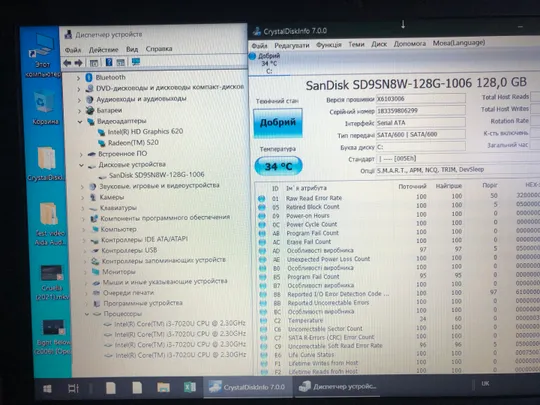Image resolution: width=540 pixels, height=405 pixels.
Task: Select Lifetime Writes from Host row
Action: (x=398, y=363)
